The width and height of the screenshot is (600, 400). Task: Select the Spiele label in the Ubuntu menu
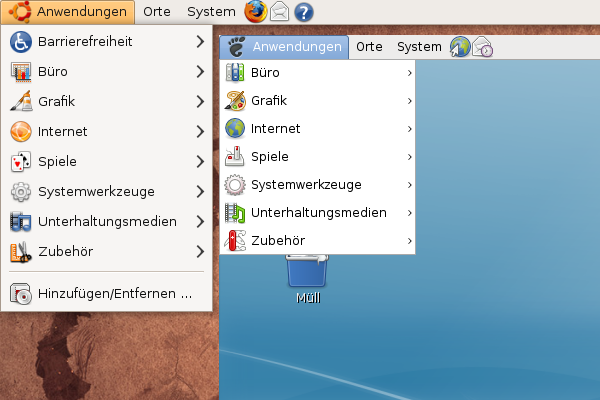57,162
